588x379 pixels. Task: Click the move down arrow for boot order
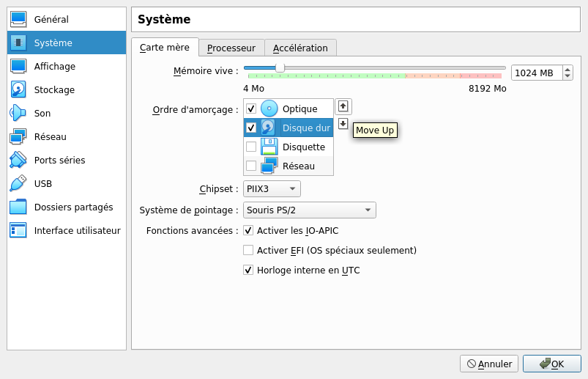click(x=343, y=123)
